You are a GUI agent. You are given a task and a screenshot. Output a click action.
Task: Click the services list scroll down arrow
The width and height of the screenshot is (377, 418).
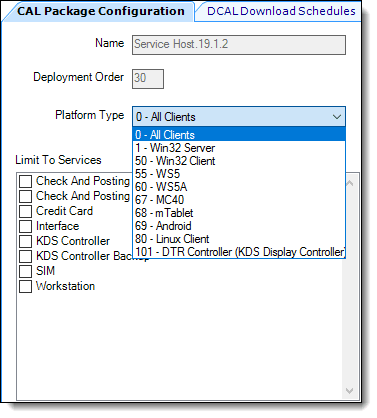350,390
